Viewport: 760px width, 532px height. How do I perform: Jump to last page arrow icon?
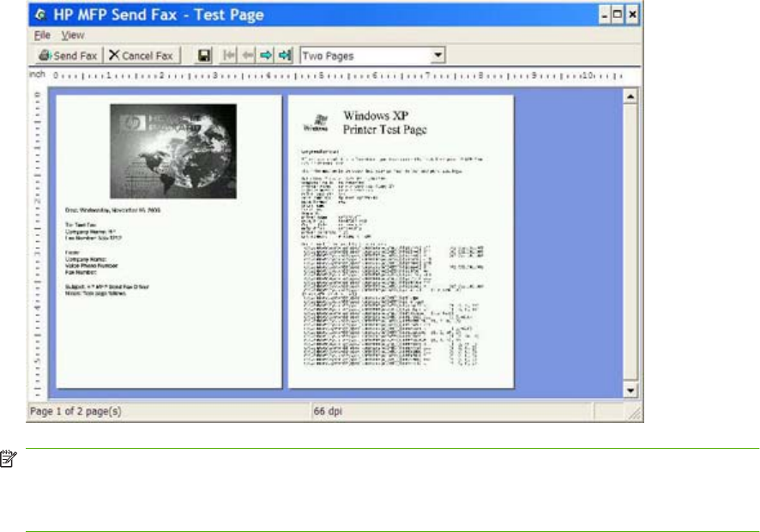[x=284, y=56]
